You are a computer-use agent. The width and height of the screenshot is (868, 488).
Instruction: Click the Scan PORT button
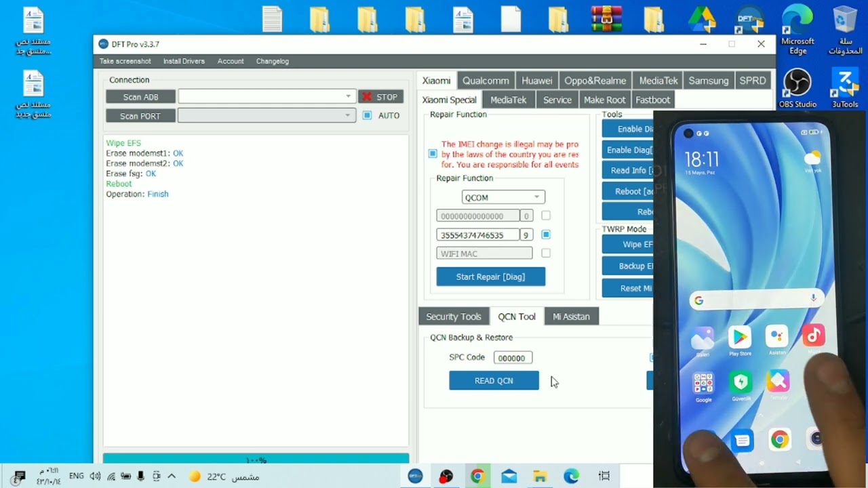click(x=140, y=116)
